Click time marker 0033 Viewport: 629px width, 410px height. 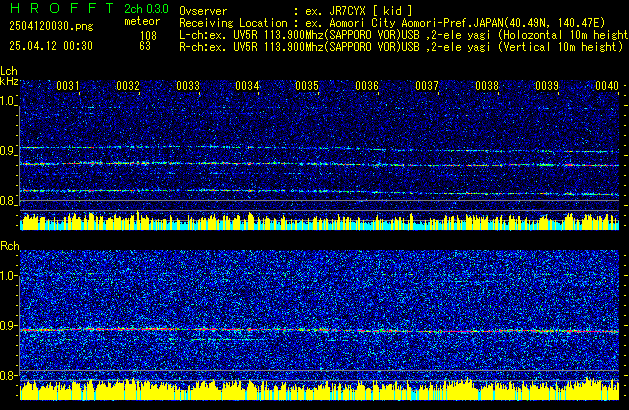point(188,86)
